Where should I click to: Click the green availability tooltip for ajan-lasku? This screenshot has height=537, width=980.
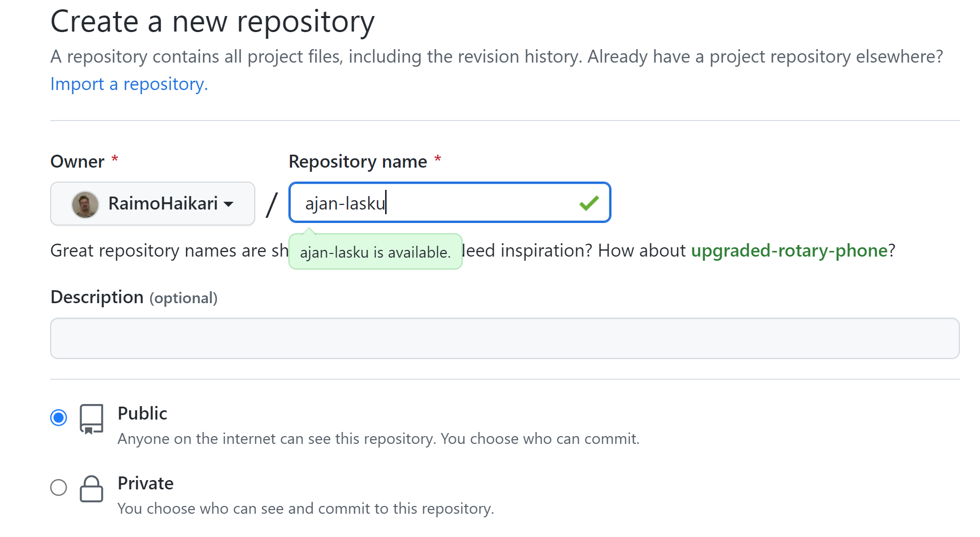coord(375,252)
